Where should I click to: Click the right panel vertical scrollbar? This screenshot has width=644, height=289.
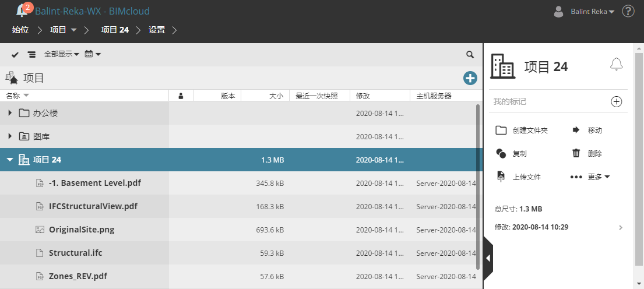(x=639, y=158)
